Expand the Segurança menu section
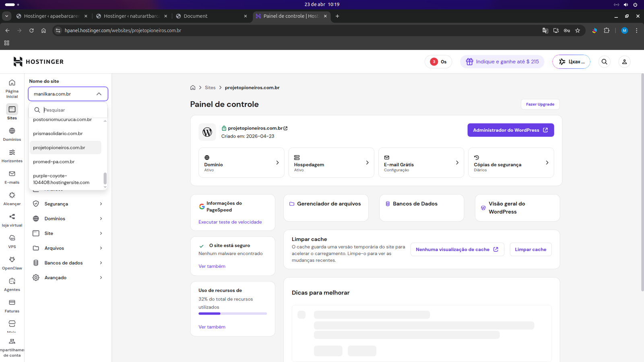 [68, 204]
